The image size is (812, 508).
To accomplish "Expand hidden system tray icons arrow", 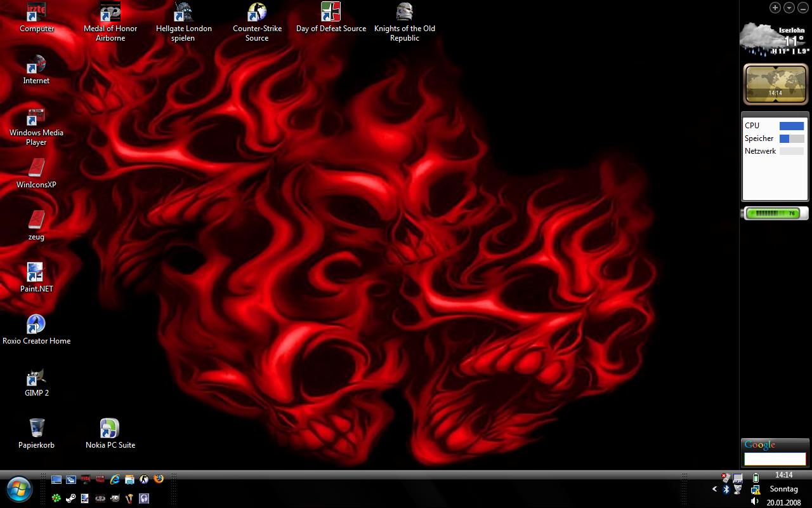I will [x=715, y=489].
